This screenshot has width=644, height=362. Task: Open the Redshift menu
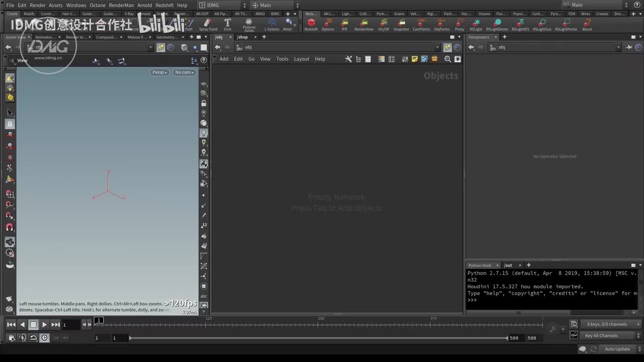(165, 5)
